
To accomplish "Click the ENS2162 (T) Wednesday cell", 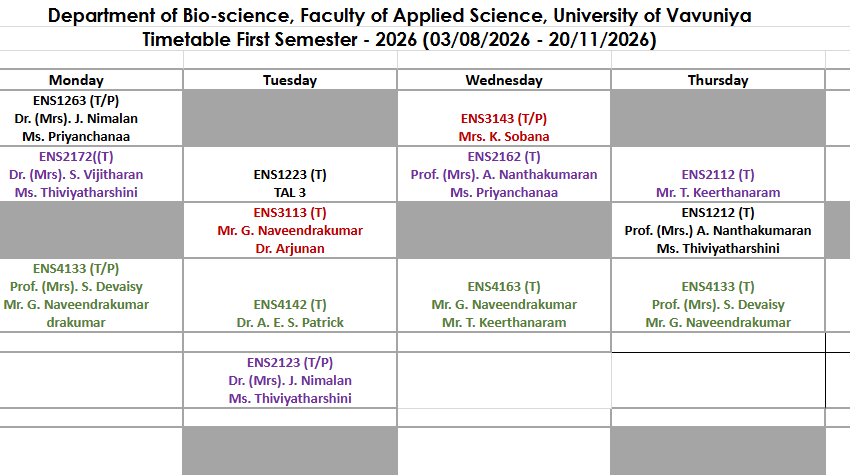I will 504,174.
